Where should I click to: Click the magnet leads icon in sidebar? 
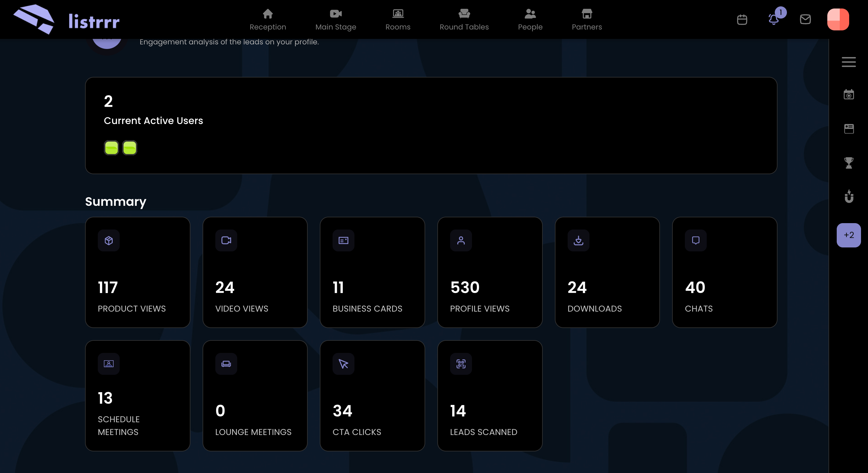click(x=849, y=196)
